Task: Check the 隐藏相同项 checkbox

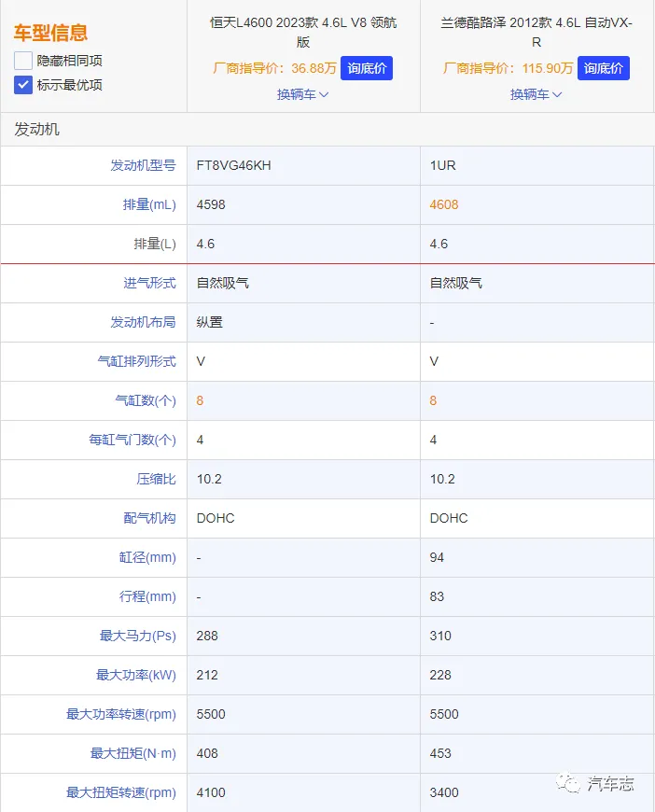Action: coord(22,61)
